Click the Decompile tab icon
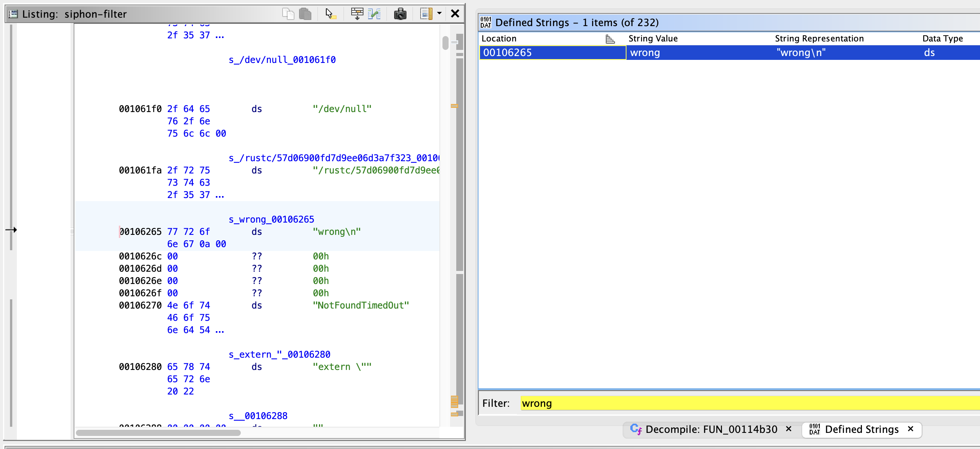The width and height of the screenshot is (980, 449). pos(636,429)
